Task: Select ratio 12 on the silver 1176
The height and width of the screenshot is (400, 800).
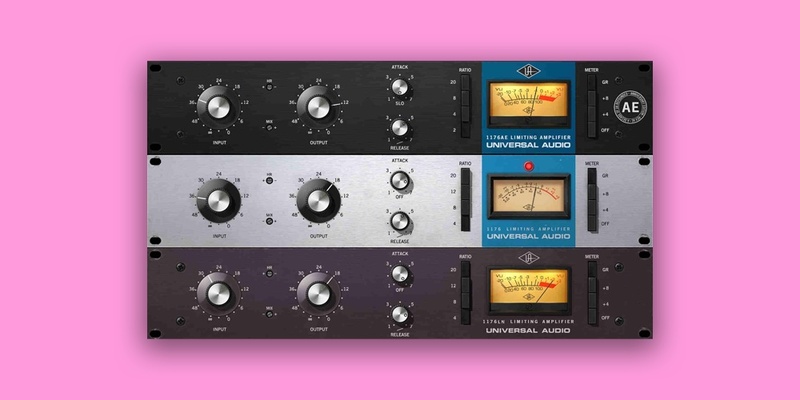Action: (465, 192)
